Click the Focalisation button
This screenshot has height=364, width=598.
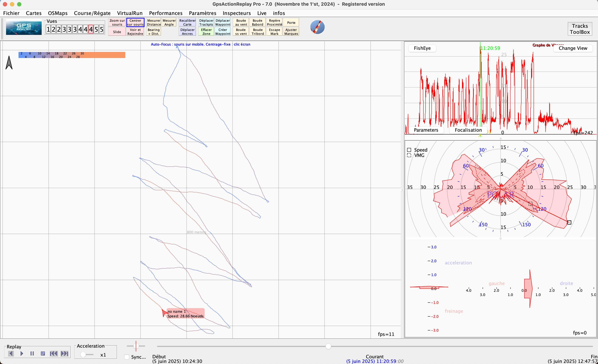(x=468, y=130)
